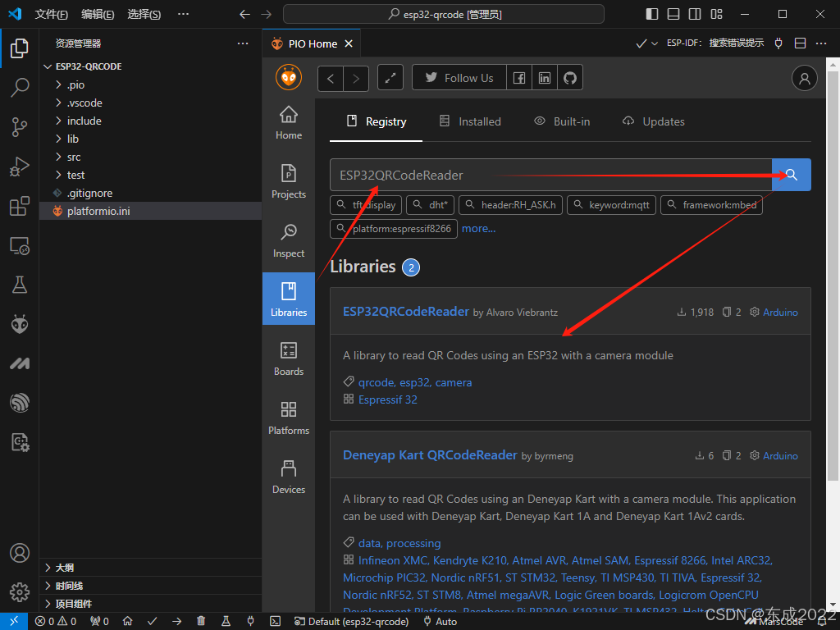Image resolution: width=840 pixels, height=630 pixels.
Task: Open the Explorer view in the activity bar
Action: click(x=20, y=48)
